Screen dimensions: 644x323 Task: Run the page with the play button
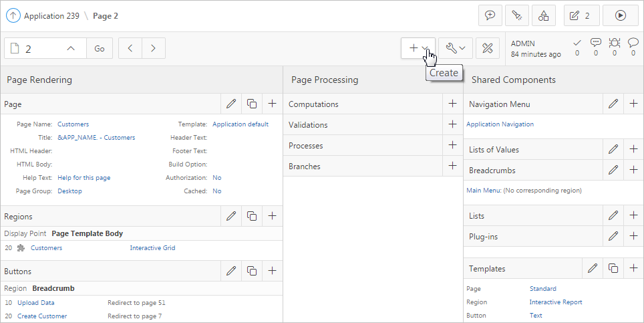point(620,15)
